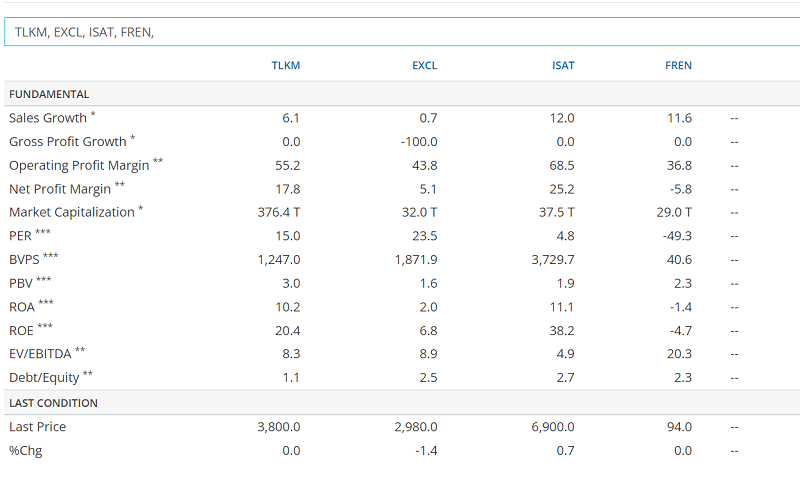
Task: Select FREN Last Price value 94.0
Action: [679, 426]
